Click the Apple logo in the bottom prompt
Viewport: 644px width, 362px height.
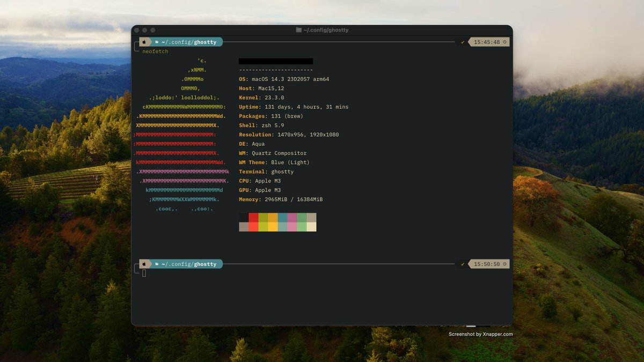point(144,264)
